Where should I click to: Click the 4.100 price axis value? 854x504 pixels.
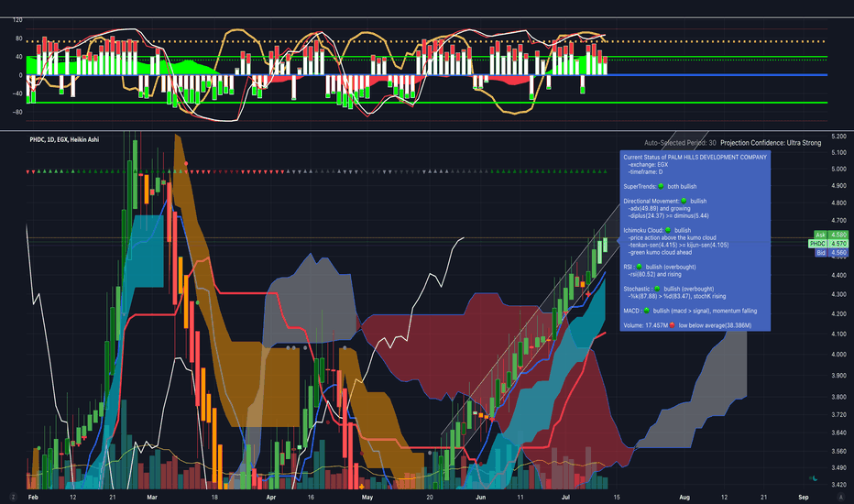[838, 334]
